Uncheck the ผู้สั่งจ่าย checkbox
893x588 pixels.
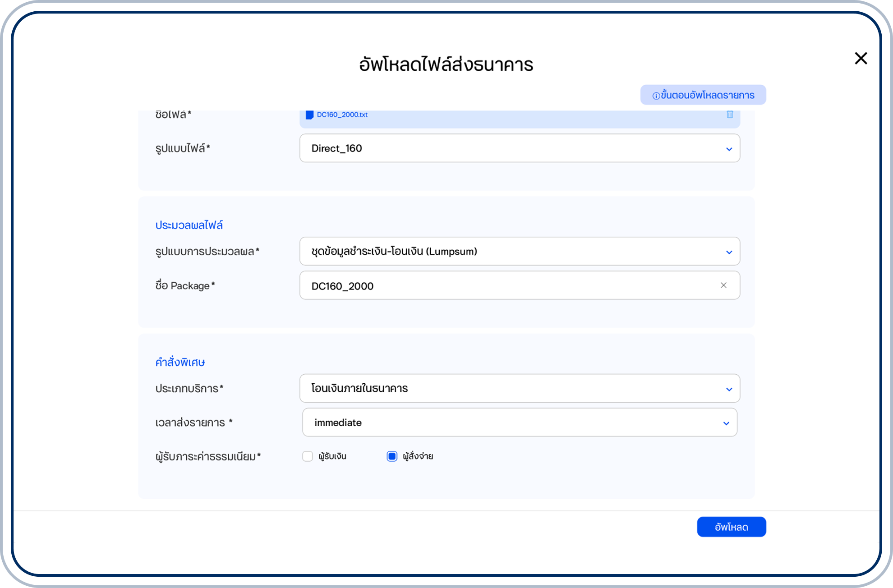point(392,456)
